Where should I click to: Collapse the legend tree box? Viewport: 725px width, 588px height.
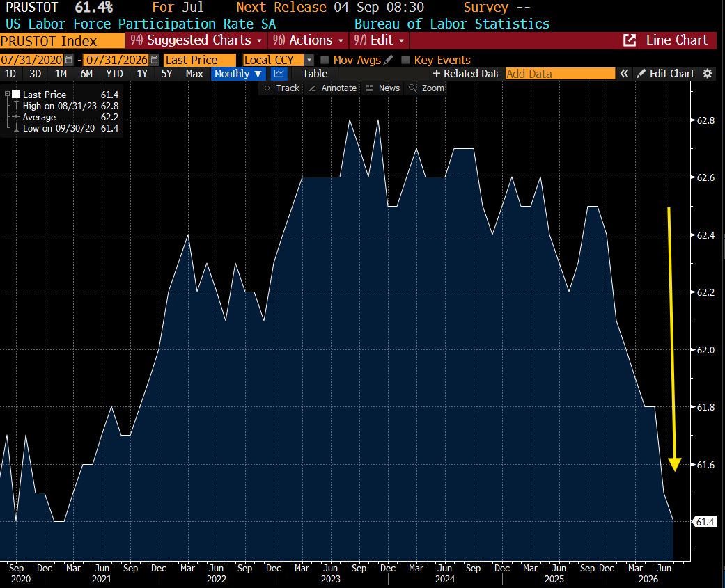pyautogui.click(x=8, y=94)
